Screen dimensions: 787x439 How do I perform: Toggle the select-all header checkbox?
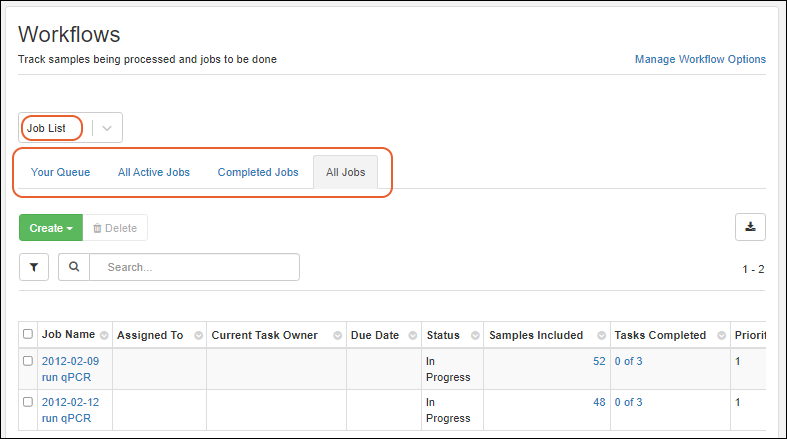[28, 335]
